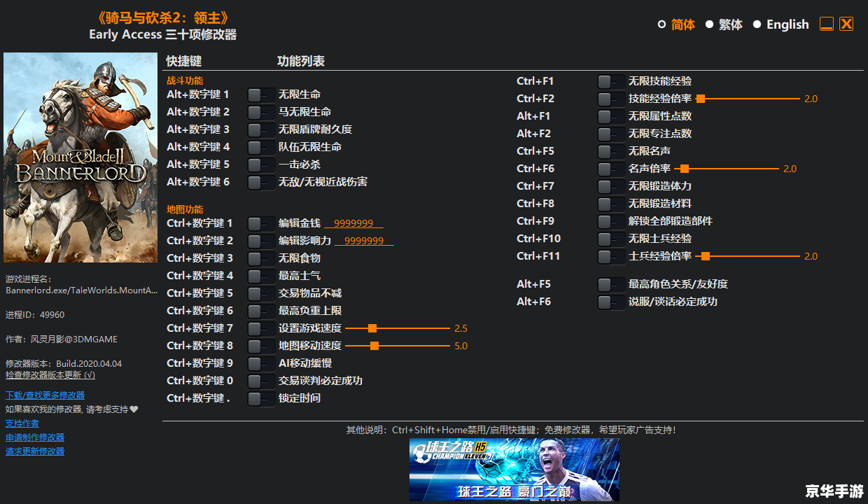Toggle 解锁全部锻造部件 switch
868x504 pixels.
(x=611, y=221)
